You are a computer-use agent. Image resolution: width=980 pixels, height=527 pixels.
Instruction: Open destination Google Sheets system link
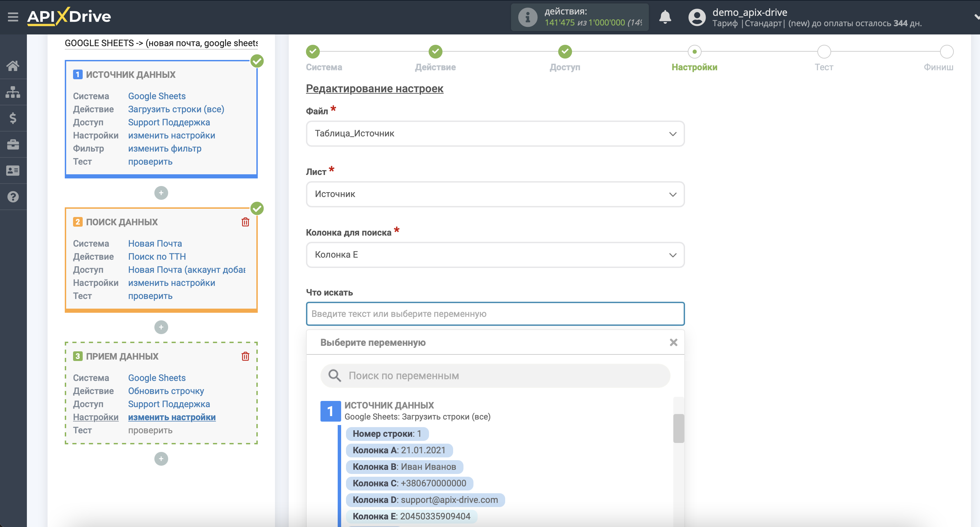[157, 378]
